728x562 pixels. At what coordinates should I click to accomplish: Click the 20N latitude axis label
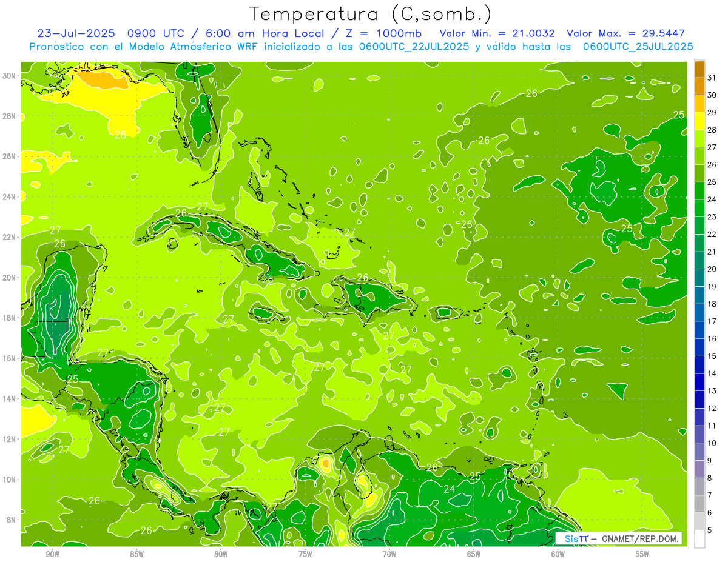[x=10, y=278]
